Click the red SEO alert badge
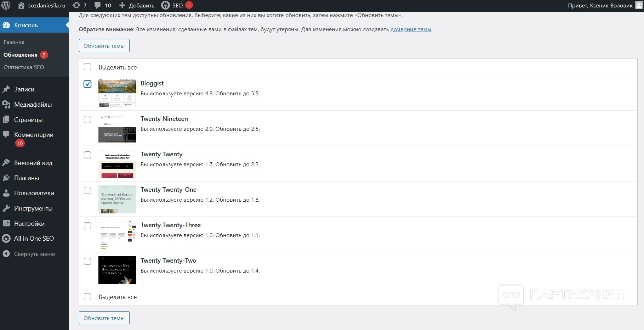The height and width of the screenshot is (330, 644). [x=189, y=5]
